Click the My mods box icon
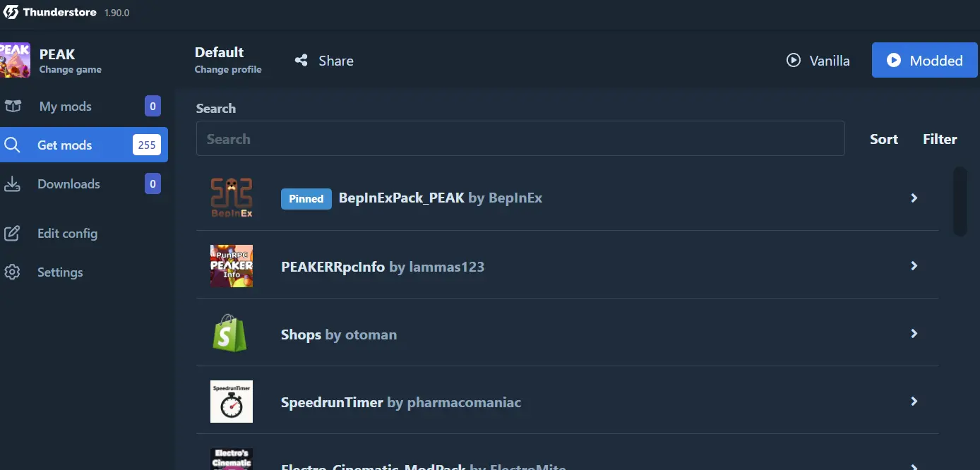Screen dimensions: 980x470 pyautogui.click(x=13, y=107)
